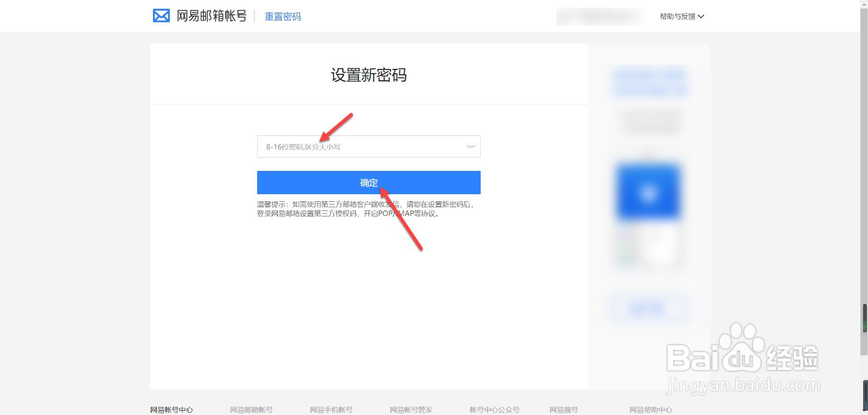Viewport: 868px width, 415px height.
Task: Open the 重置密码 link in header
Action: tap(283, 17)
